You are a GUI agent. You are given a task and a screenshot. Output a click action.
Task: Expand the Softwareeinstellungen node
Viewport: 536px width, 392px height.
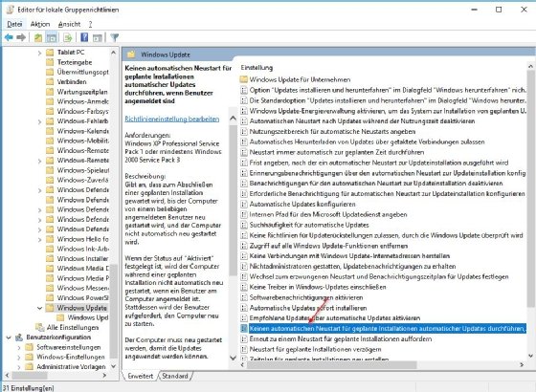[x=19, y=348]
